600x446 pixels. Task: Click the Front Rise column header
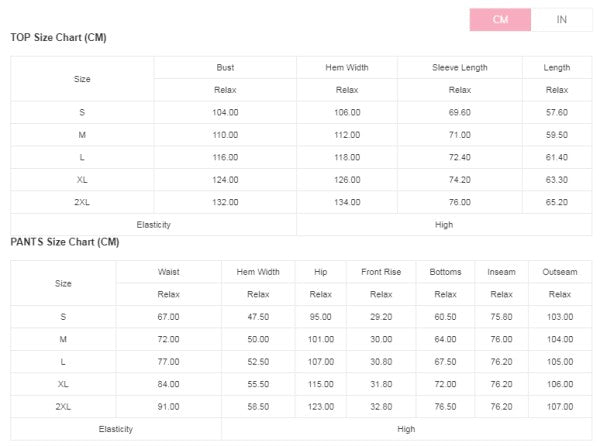[x=380, y=272]
